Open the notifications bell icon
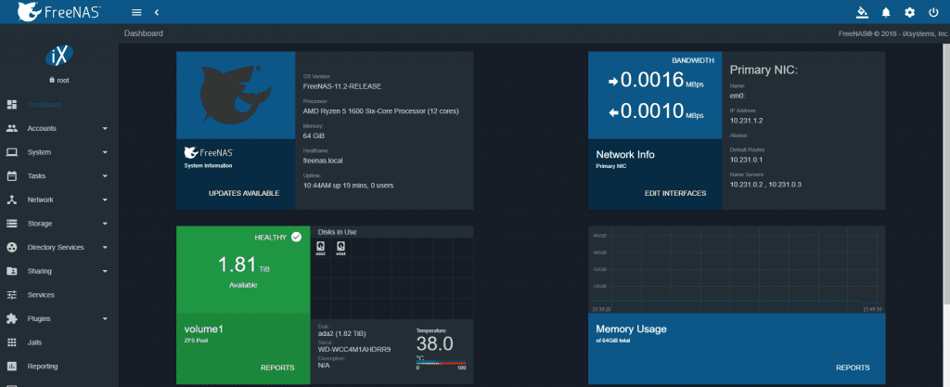This screenshot has height=387, width=950. tap(886, 12)
